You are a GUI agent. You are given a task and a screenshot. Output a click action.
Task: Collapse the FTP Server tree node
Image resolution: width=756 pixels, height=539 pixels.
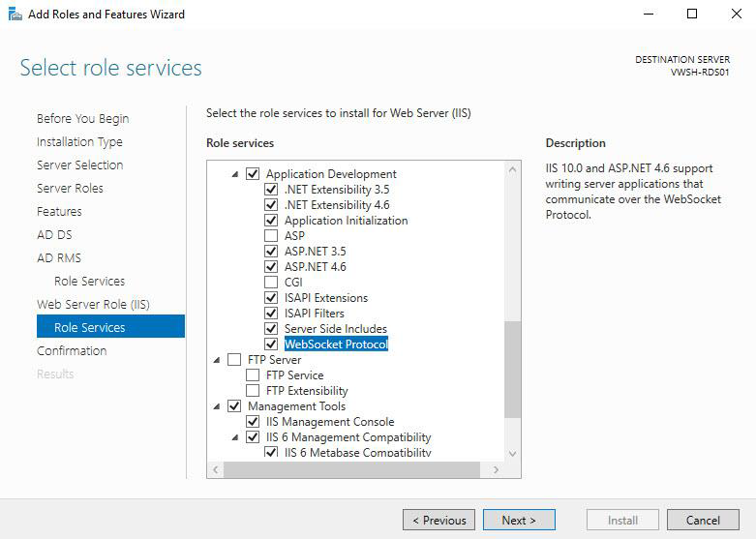click(x=217, y=360)
